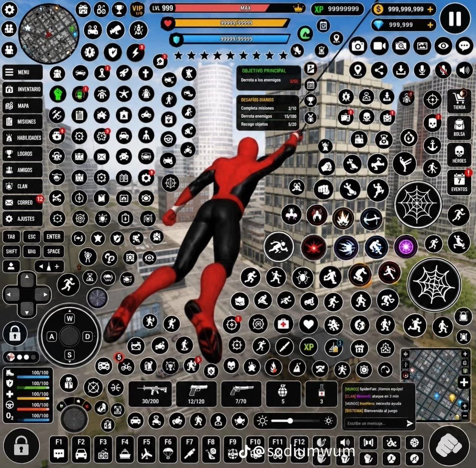This screenshot has width=476, height=468.
Task: Click the download icon
Action: [401, 71]
